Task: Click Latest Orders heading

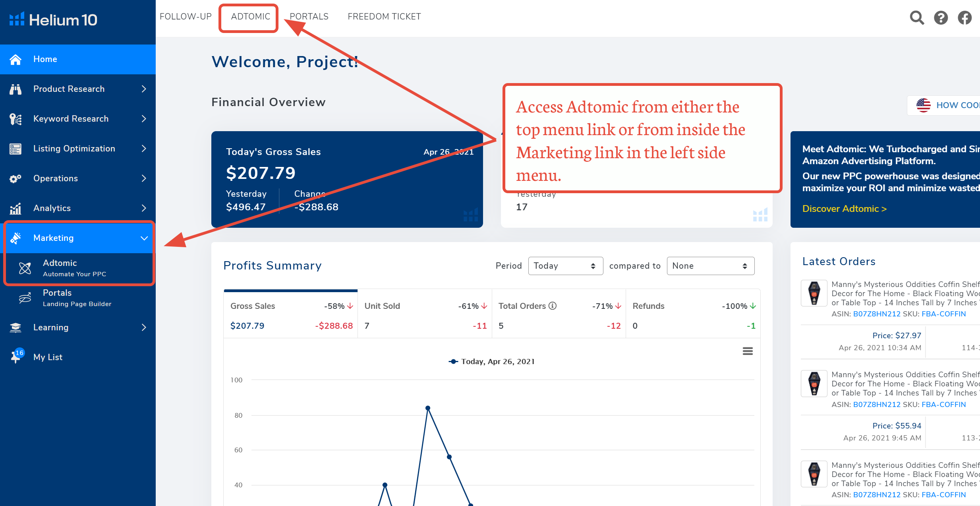Action: (839, 262)
